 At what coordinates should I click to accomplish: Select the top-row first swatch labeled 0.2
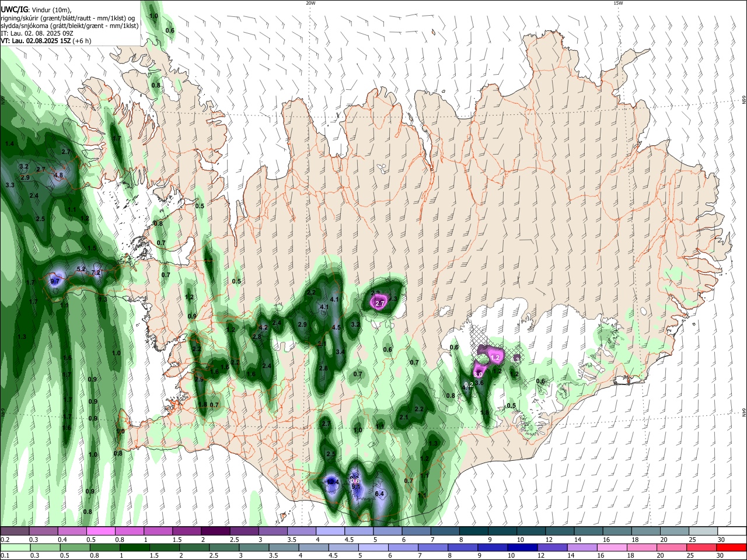click(x=15, y=531)
